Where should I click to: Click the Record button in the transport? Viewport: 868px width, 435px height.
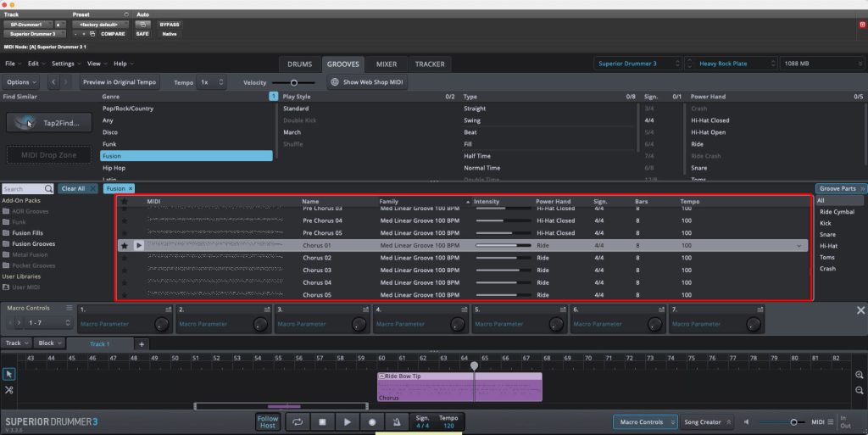point(371,421)
